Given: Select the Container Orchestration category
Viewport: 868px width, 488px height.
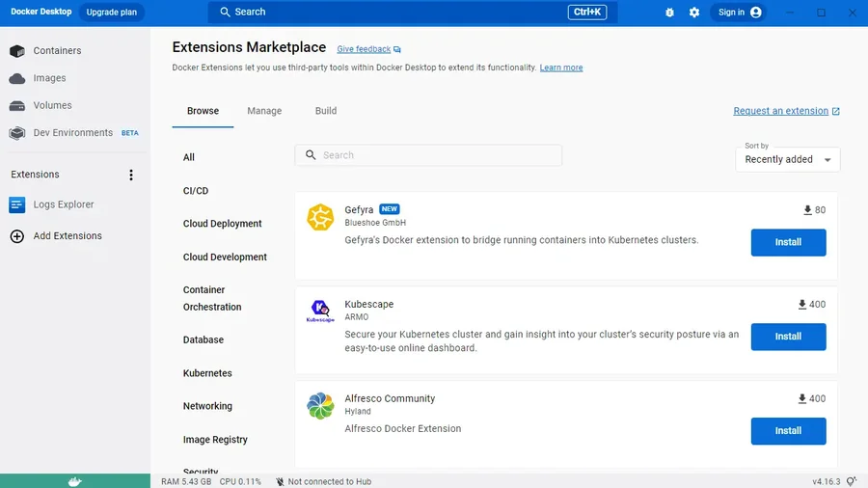Looking at the screenshot, I should pos(212,298).
